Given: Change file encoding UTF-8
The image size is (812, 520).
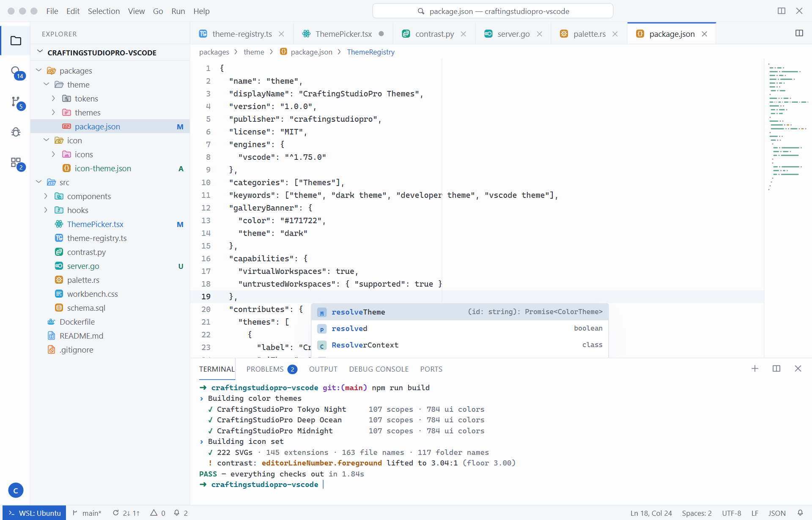Looking at the screenshot, I should (732, 513).
